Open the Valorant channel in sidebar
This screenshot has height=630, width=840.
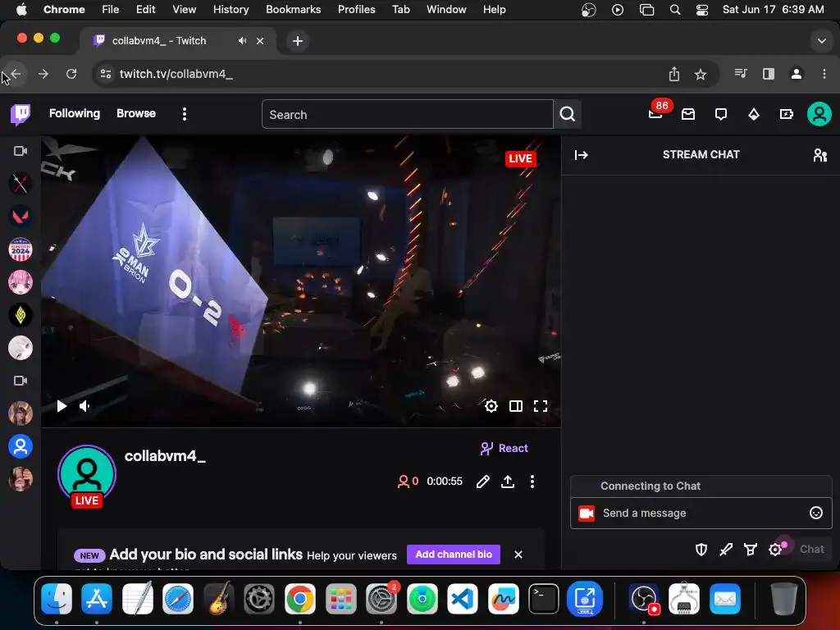click(21, 217)
